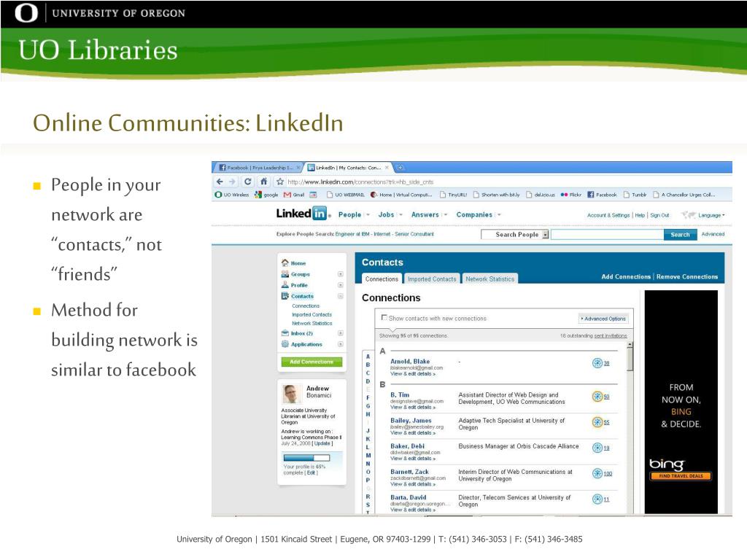The width and height of the screenshot is (747, 560).
Task: Expand the Applications sidebar section
Action: pos(341,344)
